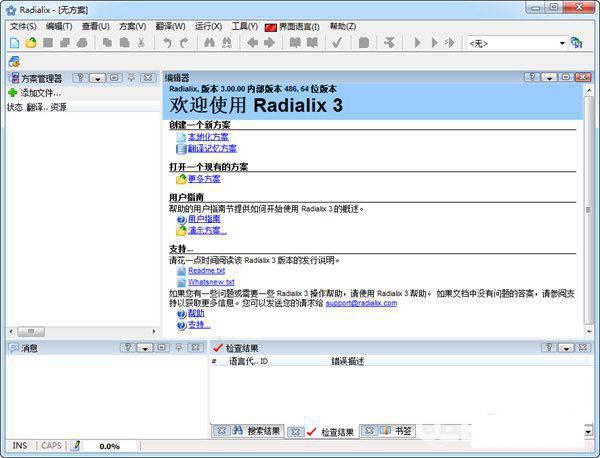This screenshot has height=458, width=600.
Task: Click the Copy toolbar icon
Action: [108, 43]
